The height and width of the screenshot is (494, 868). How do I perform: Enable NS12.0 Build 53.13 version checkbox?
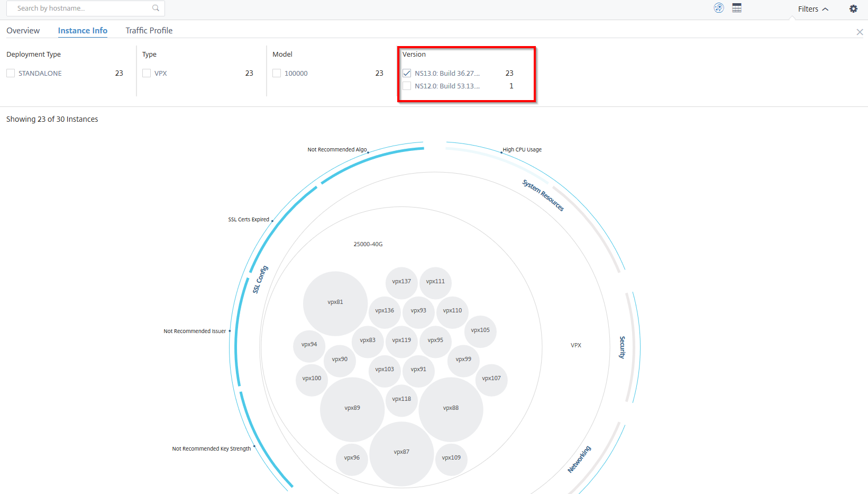point(407,86)
